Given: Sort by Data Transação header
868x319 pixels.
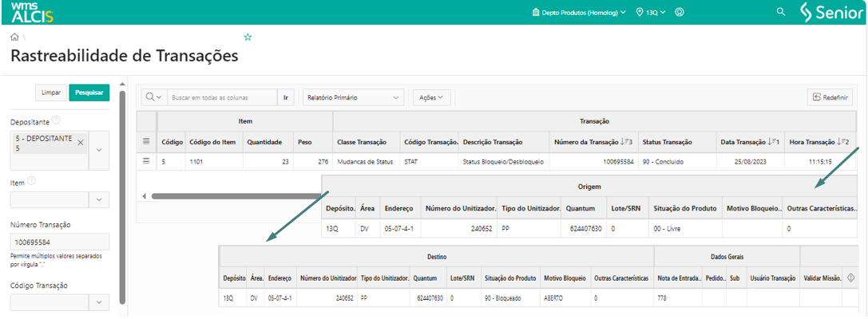Looking at the screenshot, I should pos(748,142).
